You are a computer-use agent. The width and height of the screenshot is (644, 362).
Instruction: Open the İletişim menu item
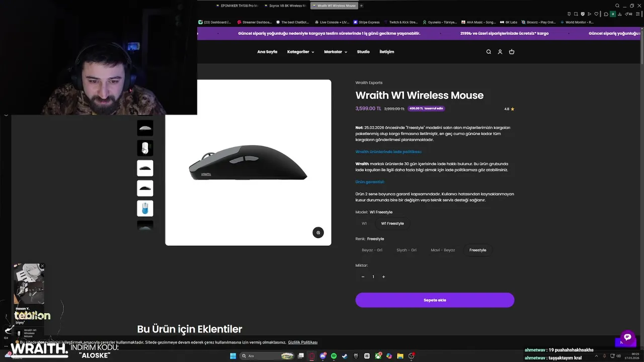tap(386, 52)
